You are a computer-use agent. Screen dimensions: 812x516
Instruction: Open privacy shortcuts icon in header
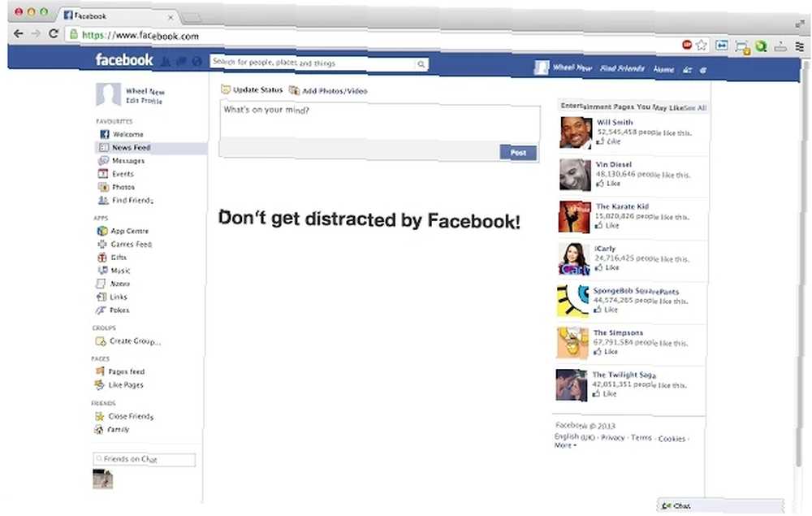pos(687,70)
